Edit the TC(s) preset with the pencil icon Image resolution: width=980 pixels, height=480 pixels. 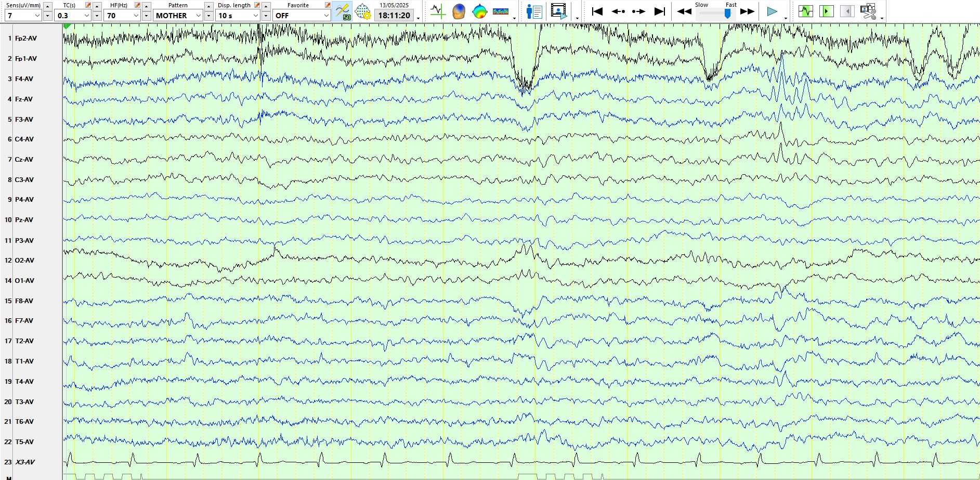[x=88, y=5]
